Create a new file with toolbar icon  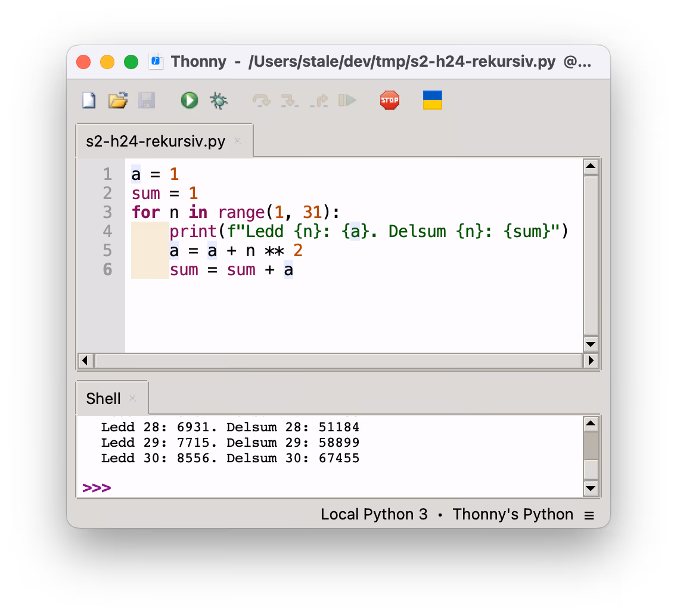[x=89, y=101]
